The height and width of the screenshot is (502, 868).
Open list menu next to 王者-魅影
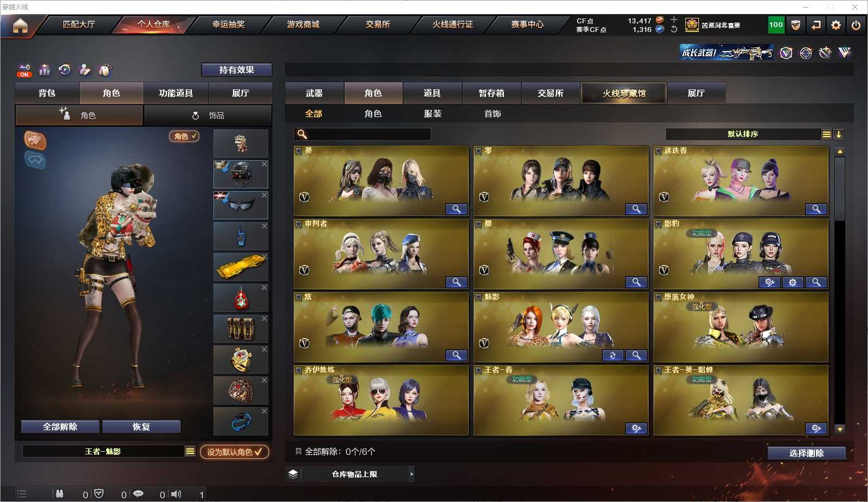pos(190,451)
